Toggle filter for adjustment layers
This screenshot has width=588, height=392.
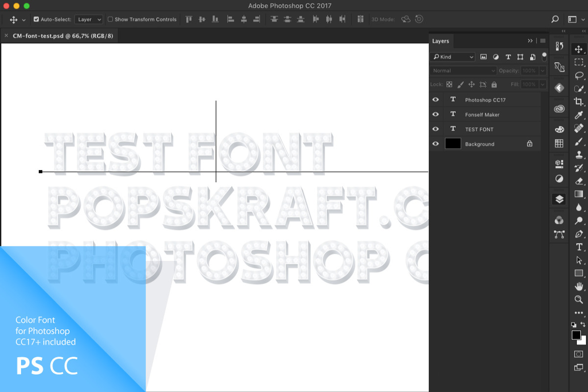(x=496, y=57)
